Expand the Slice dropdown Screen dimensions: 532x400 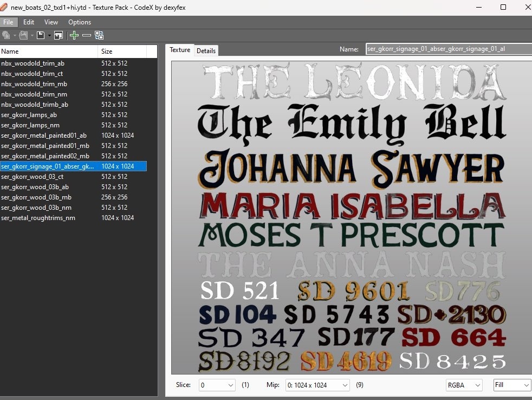[217, 385]
